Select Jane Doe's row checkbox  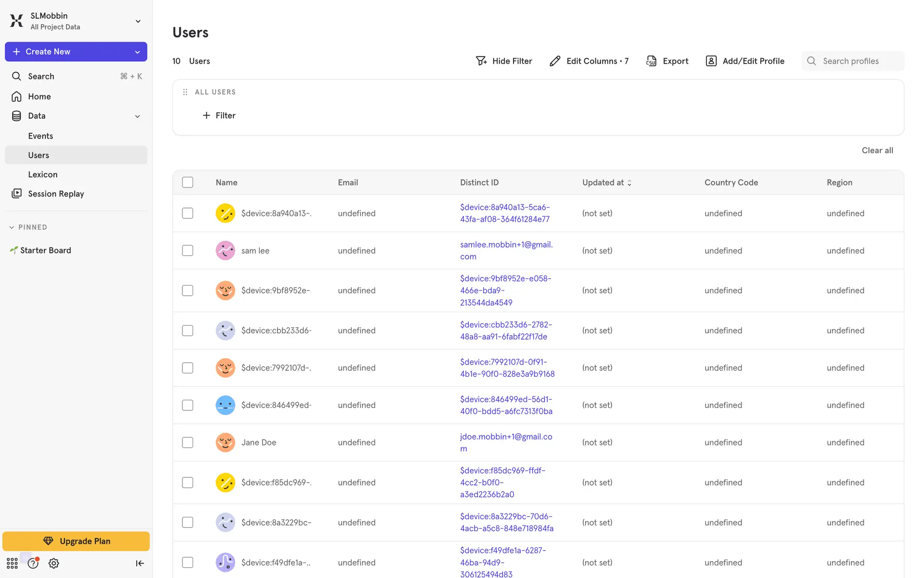coord(188,442)
